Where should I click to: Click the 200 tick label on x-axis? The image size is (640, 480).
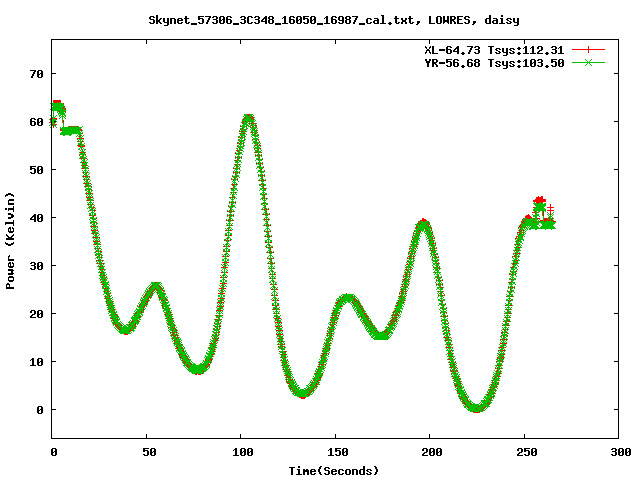point(432,452)
